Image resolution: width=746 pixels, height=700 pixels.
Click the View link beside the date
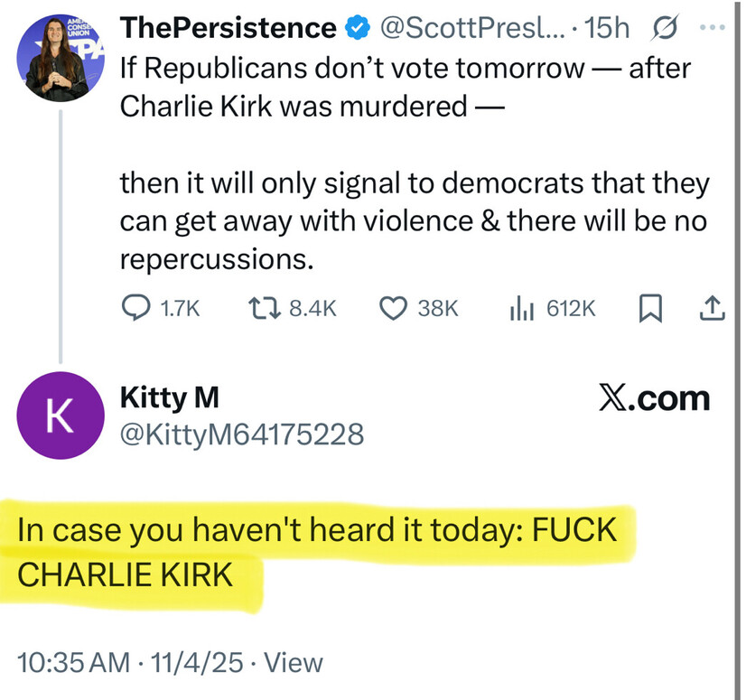(297, 663)
